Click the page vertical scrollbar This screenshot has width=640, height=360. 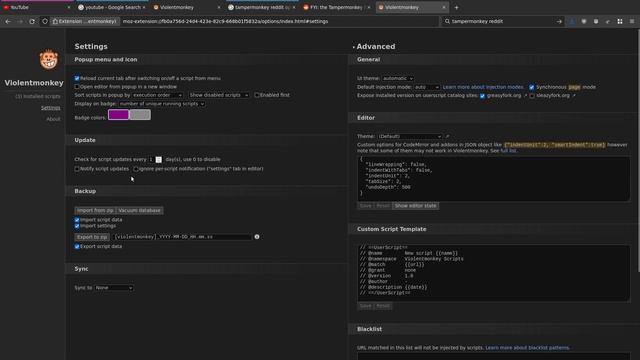[638, 151]
